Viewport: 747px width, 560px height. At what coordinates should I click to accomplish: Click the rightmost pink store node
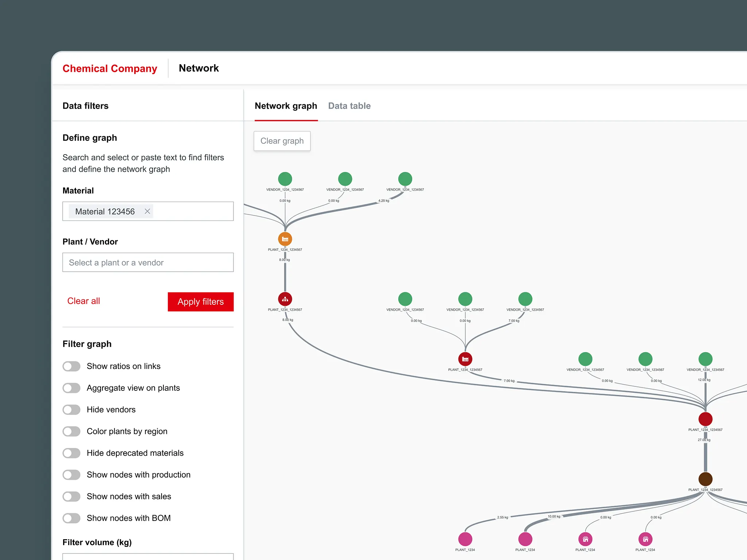[x=645, y=539]
